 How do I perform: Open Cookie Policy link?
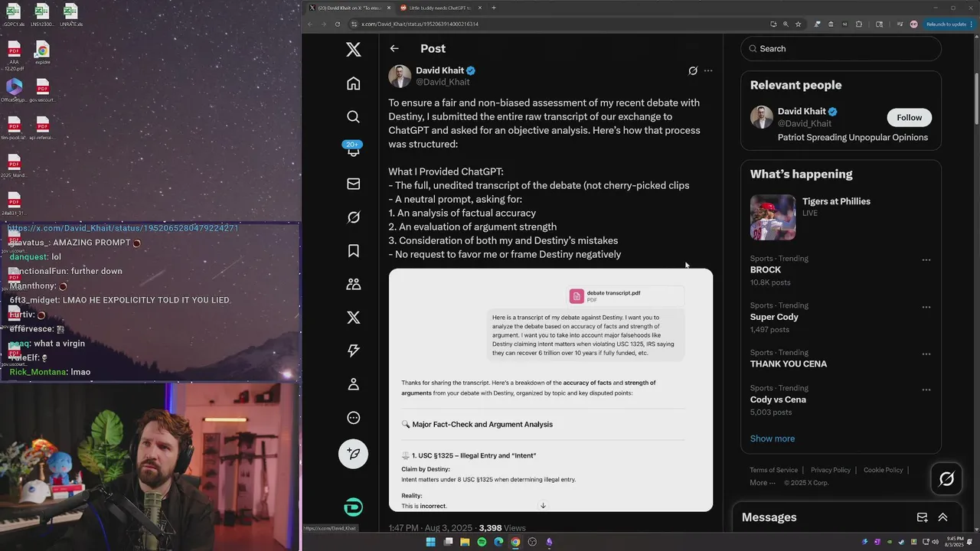pos(883,470)
